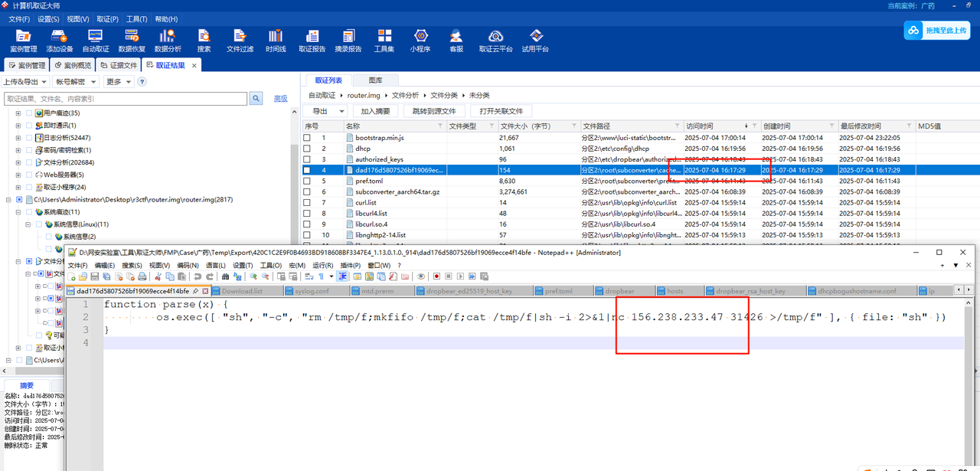980x471 pixels.
Task: Check the box for pref.toml row
Action: [307, 181]
